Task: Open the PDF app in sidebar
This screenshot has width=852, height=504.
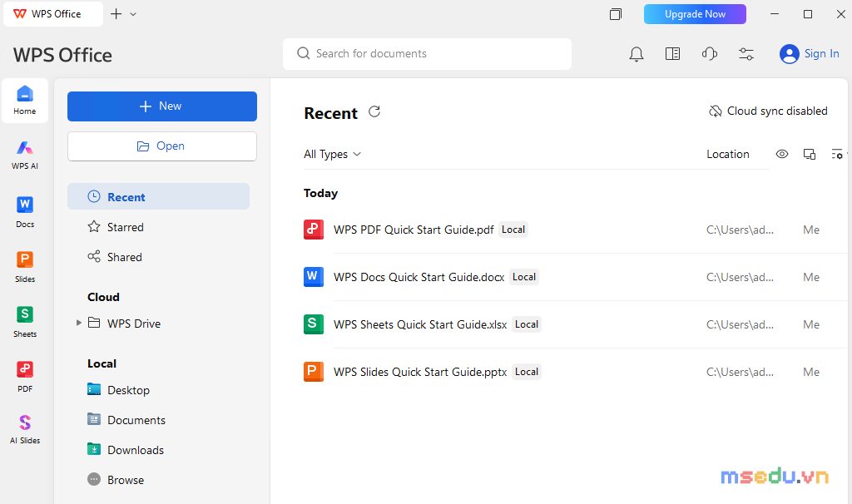Action: tap(25, 377)
